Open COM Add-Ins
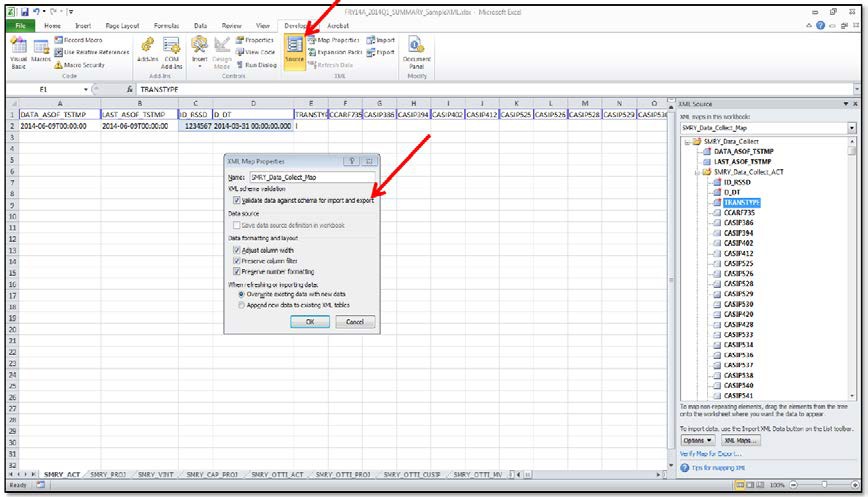The height and width of the screenshot is (497, 868). 171,50
